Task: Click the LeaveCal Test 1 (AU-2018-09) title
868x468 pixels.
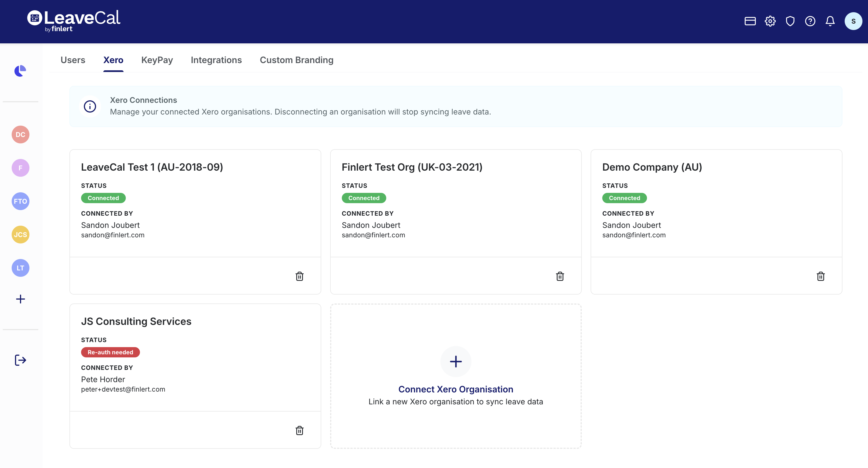Action: pos(152,167)
